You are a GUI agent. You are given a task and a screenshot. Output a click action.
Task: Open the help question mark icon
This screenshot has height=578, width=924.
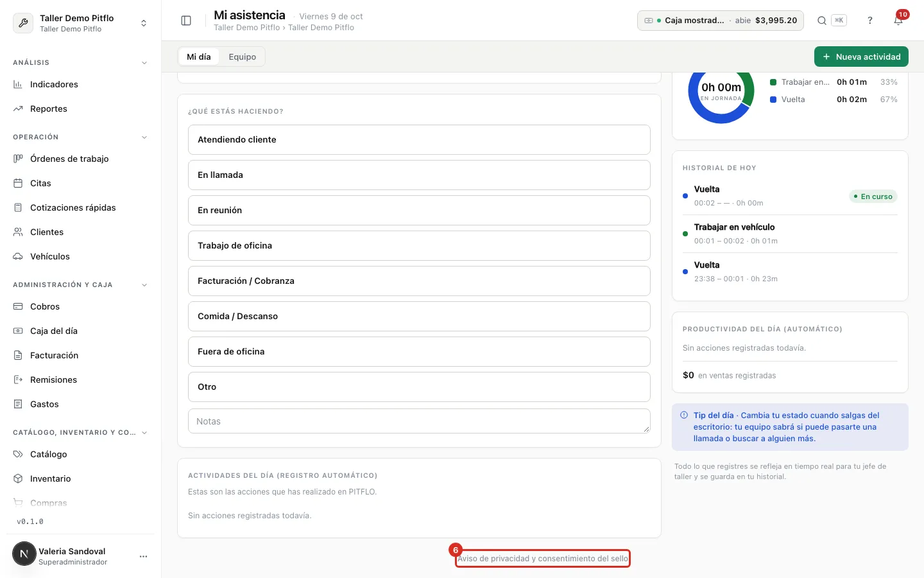870,21
